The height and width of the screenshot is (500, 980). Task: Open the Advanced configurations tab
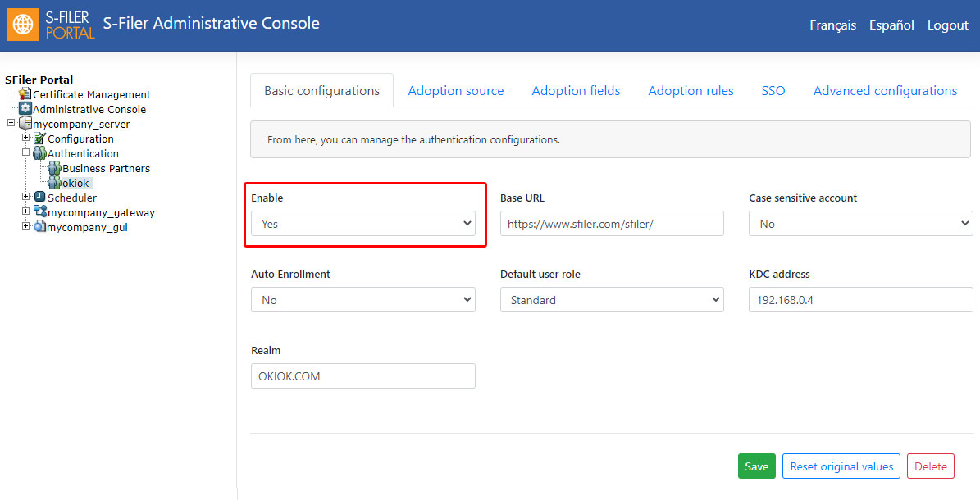tap(885, 91)
